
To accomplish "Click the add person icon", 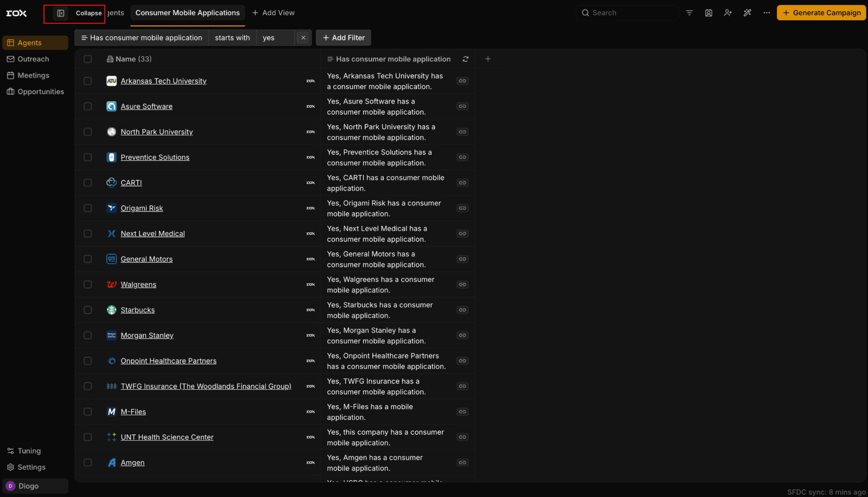I will tap(728, 13).
